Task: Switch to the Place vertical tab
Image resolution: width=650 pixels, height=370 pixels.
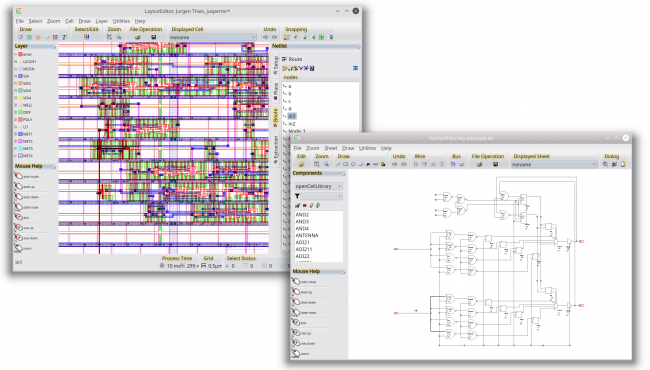Action: pos(276,91)
